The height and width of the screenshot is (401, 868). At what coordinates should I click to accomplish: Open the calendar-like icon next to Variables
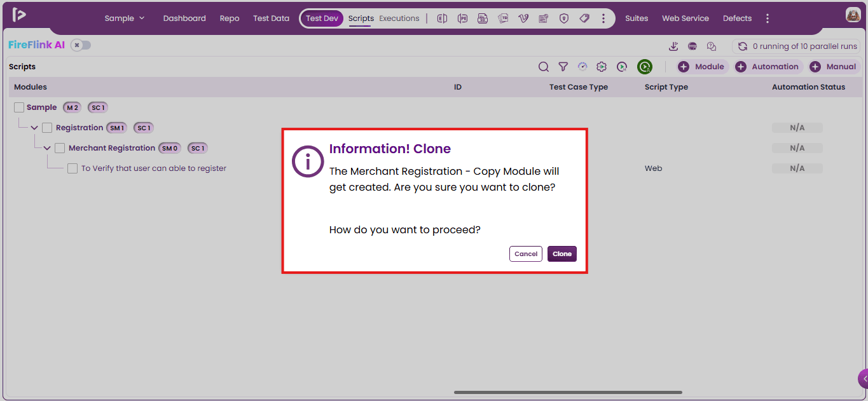point(544,18)
